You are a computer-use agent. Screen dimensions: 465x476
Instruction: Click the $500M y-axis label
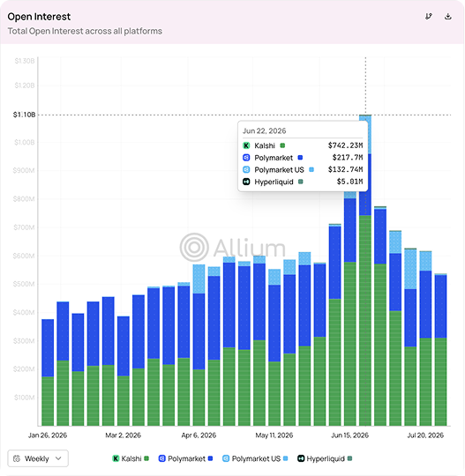click(x=24, y=284)
